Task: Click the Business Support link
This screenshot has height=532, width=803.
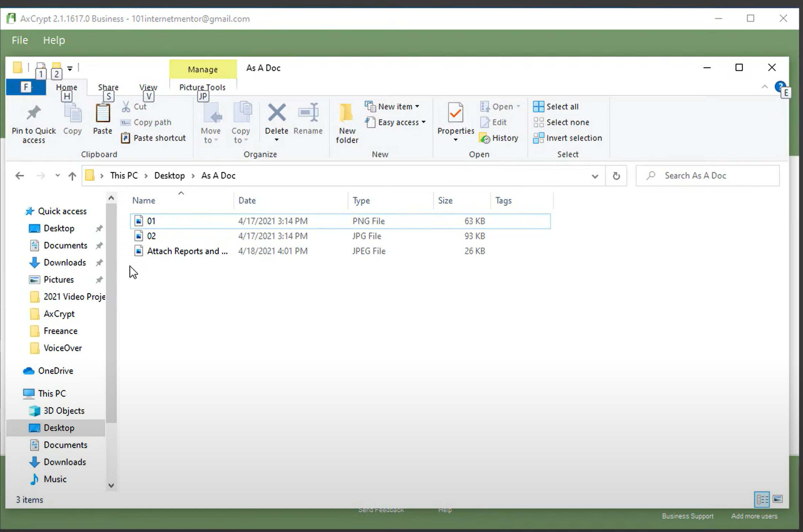Action: point(687,516)
